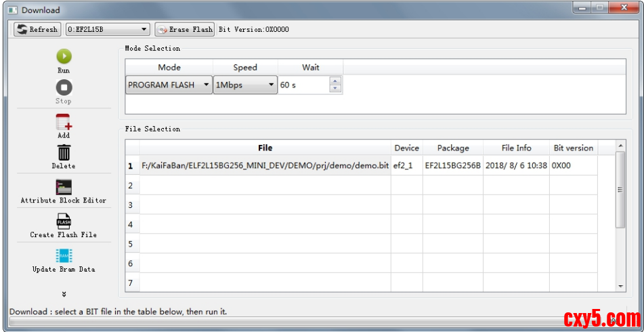Decrease wait time with down arrow
The image size is (644, 332).
[336, 88]
